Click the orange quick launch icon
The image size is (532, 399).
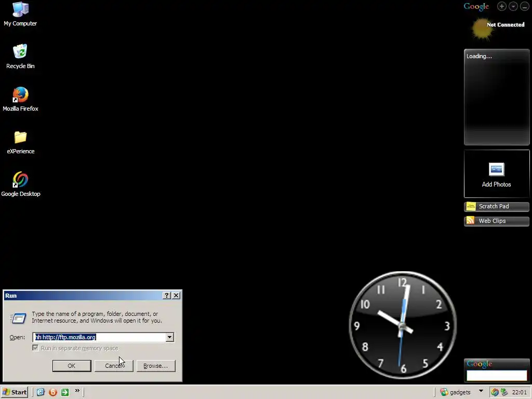pyautogui.click(x=52, y=392)
